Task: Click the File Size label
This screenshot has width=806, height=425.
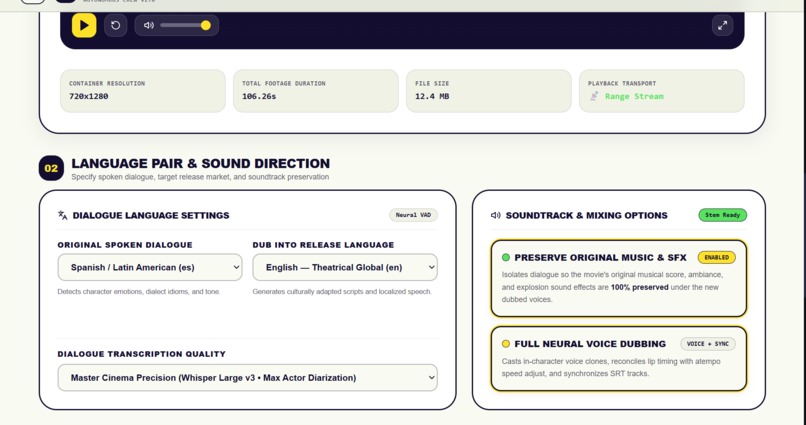Action: tap(432, 83)
